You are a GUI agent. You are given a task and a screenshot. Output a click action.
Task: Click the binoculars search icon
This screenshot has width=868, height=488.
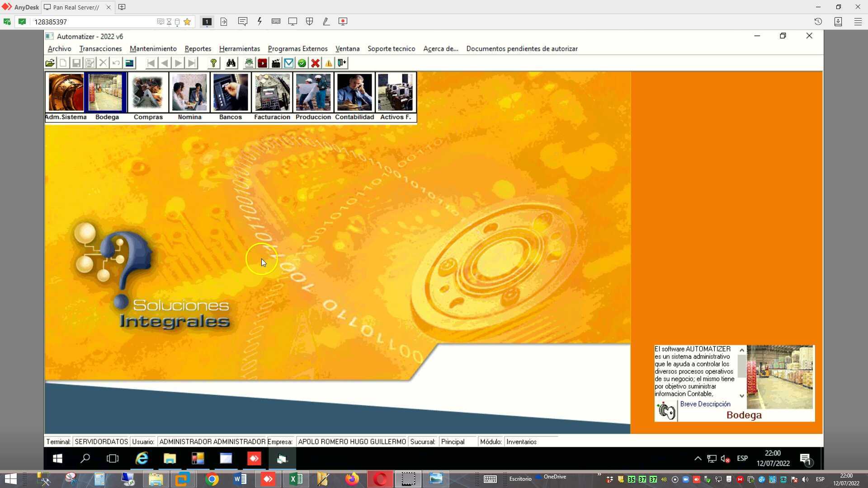tap(231, 63)
